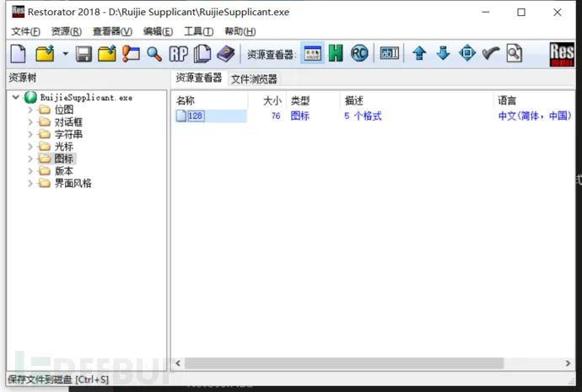Switch to the 文件浏览器 tab
Image resolution: width=582 pixels, height=392 pixels.
coord(254,79)
